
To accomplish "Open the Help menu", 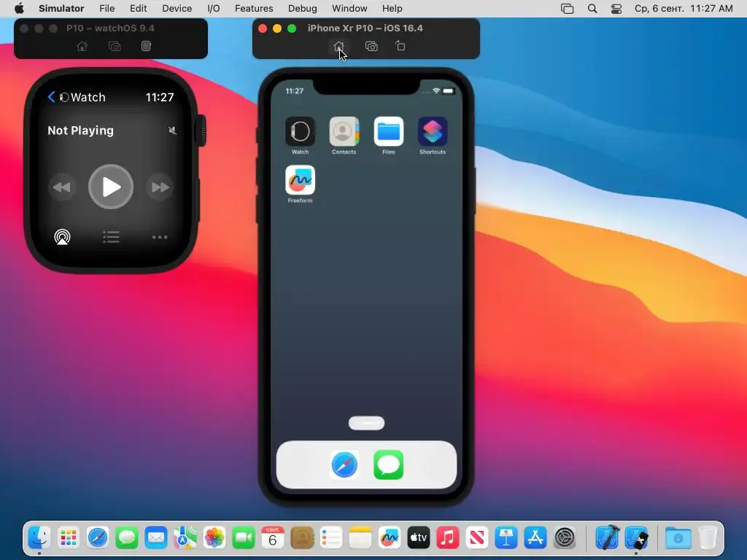I will (392, 9).
